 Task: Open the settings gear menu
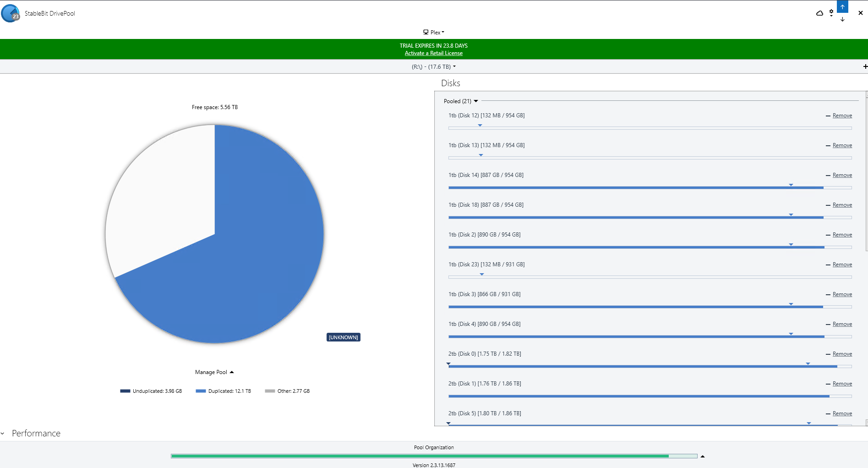(831, 13)
